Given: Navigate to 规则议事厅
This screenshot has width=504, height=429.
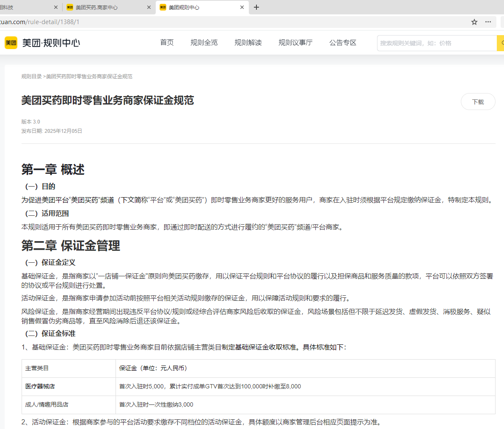Looking at the screenshot, I should (295, 43).
